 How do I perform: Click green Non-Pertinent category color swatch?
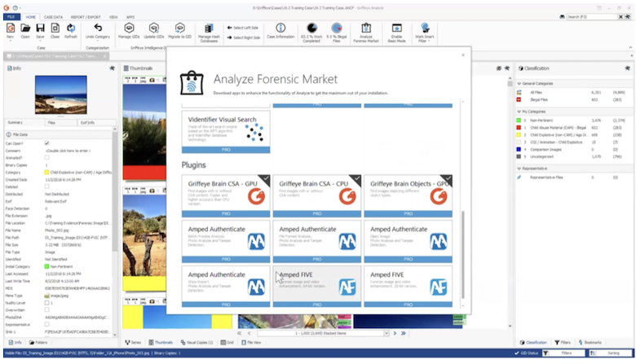point(519,121)
